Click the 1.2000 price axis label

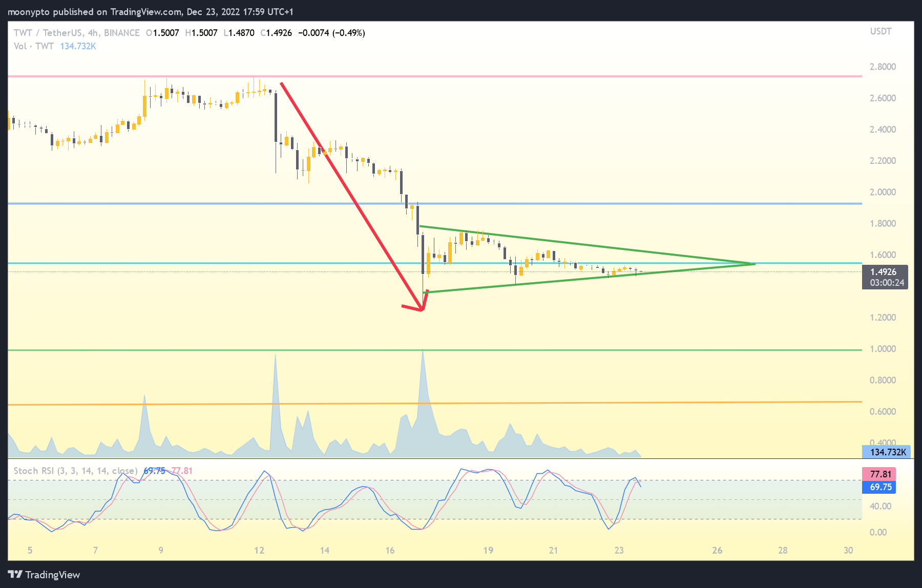click(883, 318)
